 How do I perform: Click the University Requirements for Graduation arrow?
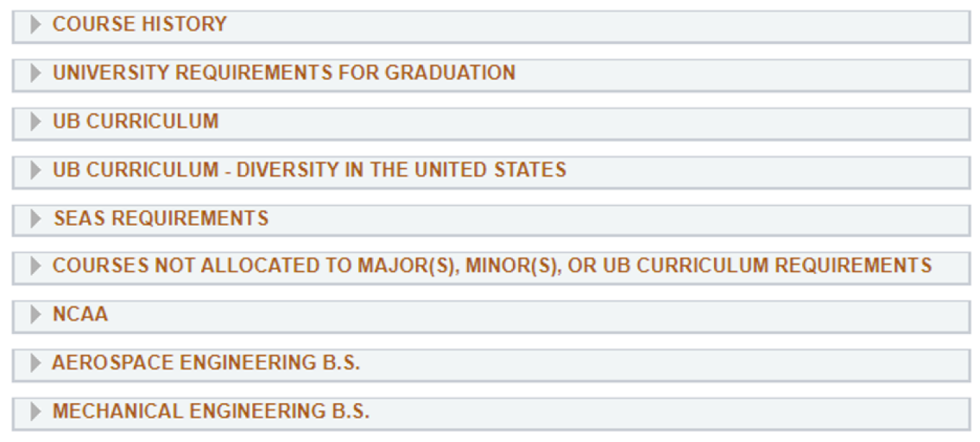(x=35, y=74)
